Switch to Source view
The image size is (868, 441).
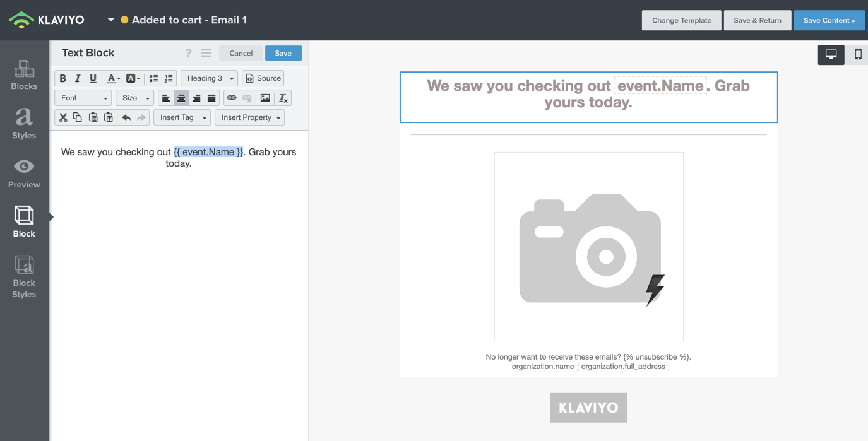263,78
